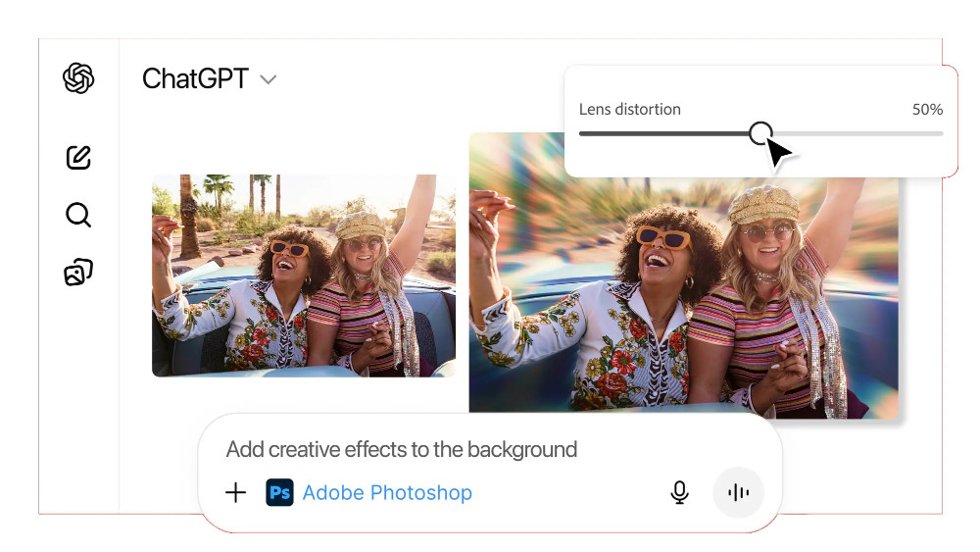Click the ChatGPT logo in the sidebar

point(78,78)
